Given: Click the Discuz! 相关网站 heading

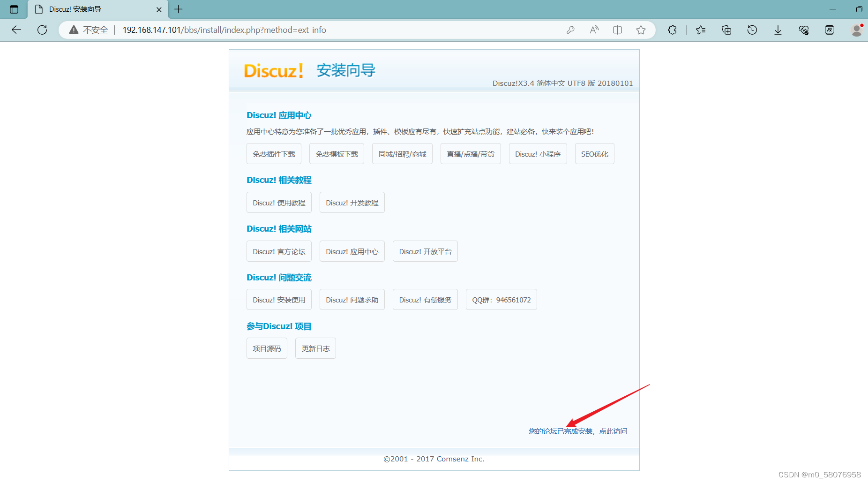Looking at the screenshot, I should pyautogui.click(x=279, y=229).
